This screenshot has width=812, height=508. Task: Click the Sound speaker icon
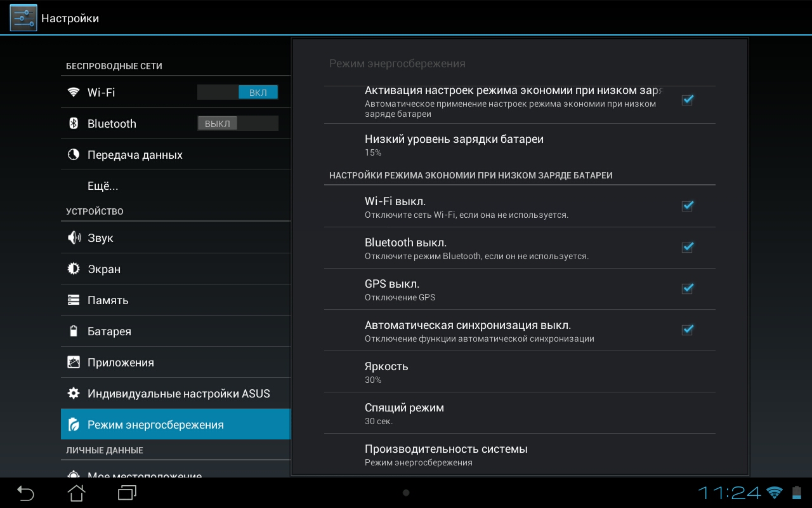tap(74, 237)
